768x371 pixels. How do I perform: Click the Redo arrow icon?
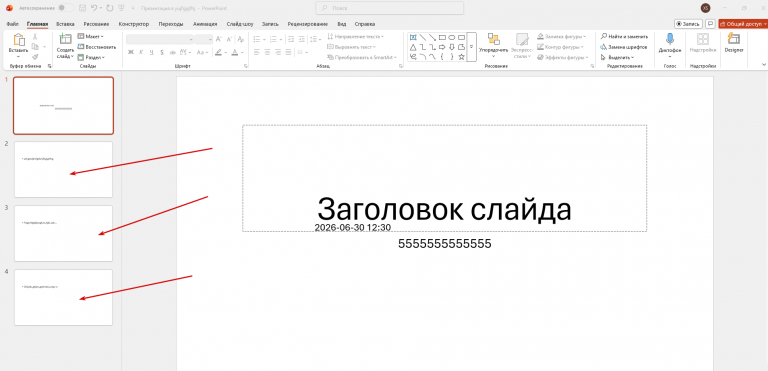pyautogui.click(x=109, y=8)
